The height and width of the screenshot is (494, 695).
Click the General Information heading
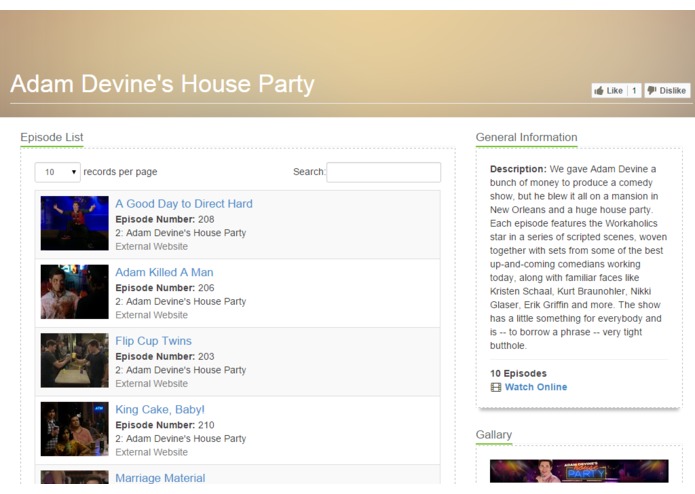[x=527, y=137]
